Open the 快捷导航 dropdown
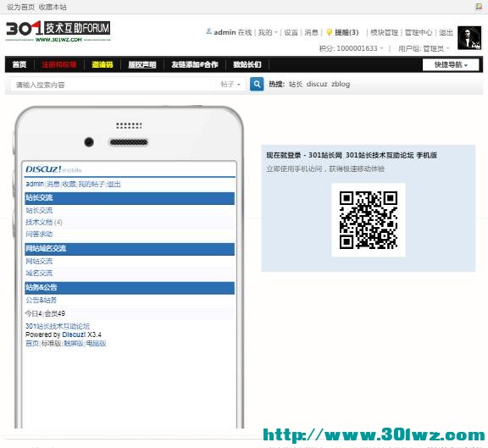The width and height of the screenshot is (488, 448). (451, 64)
